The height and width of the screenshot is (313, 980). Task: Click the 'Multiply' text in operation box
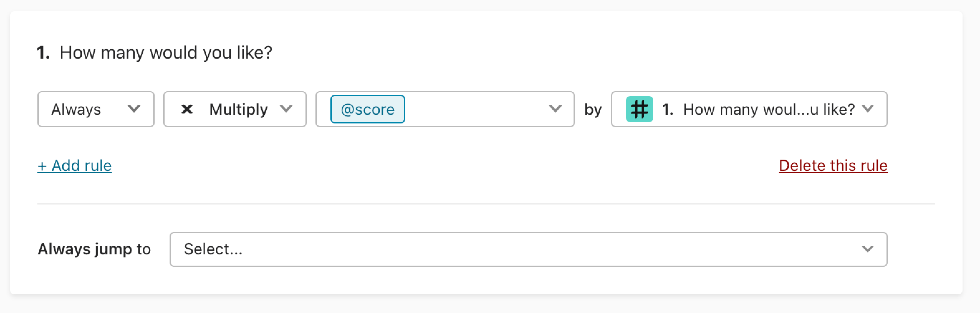tap(238, 109)
